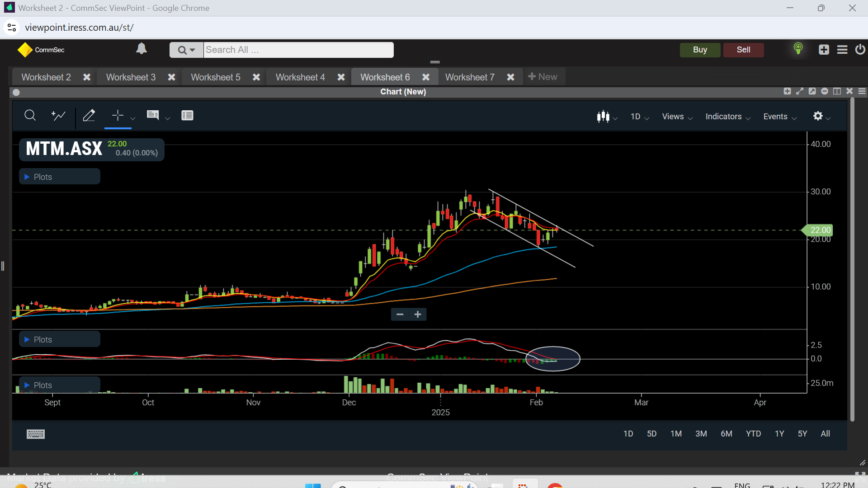
Task: Click the add widget plus icon in header
Action: click(824, 50)
